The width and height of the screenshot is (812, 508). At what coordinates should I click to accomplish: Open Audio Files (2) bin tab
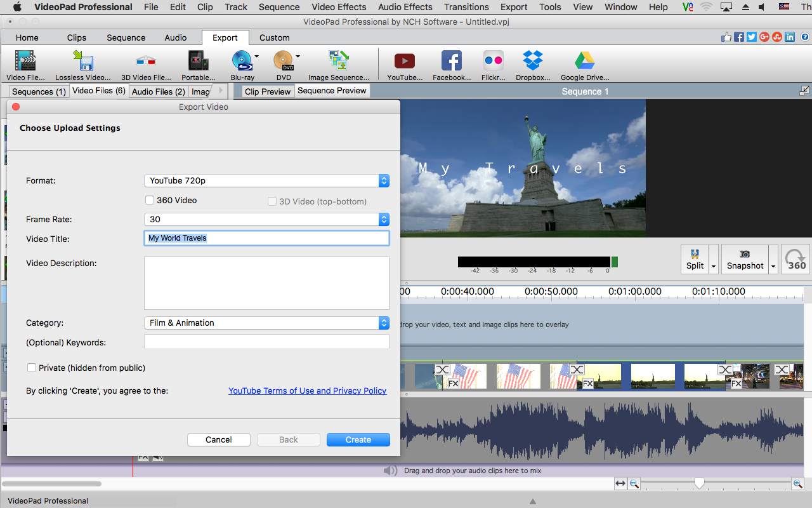(x=158, y=91)
